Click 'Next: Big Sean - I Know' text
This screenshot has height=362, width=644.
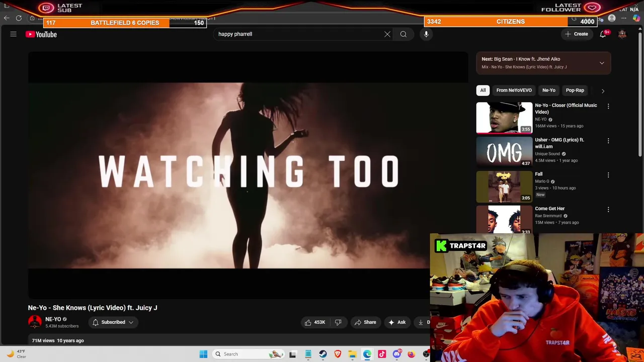pos(521,59)
